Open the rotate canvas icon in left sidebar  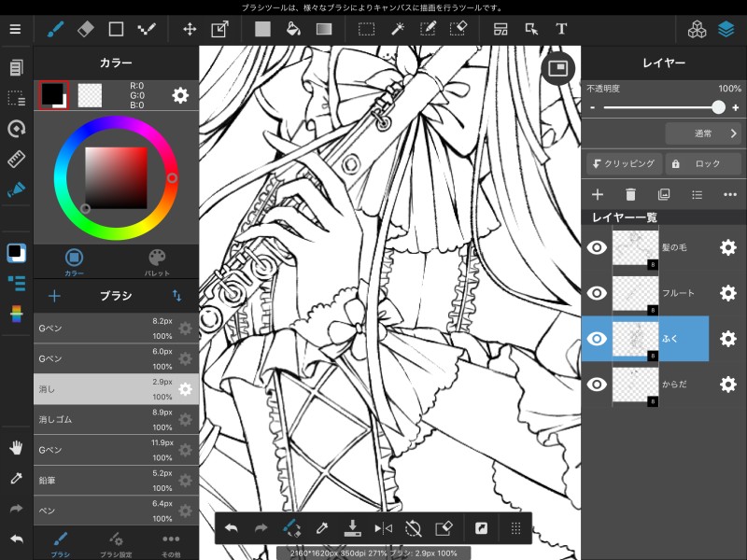[16, 129]
